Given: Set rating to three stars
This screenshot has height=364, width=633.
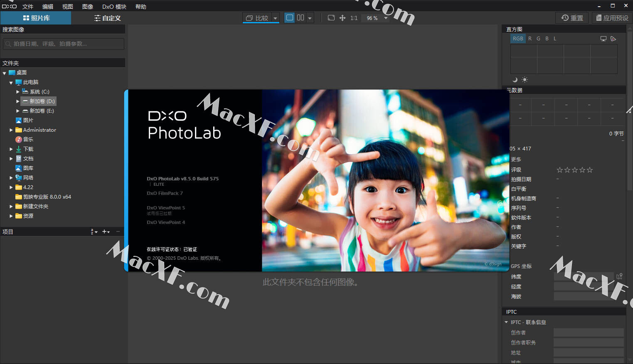Looking at the screenshot, I should pyautogui.click(x=575, y=170).
